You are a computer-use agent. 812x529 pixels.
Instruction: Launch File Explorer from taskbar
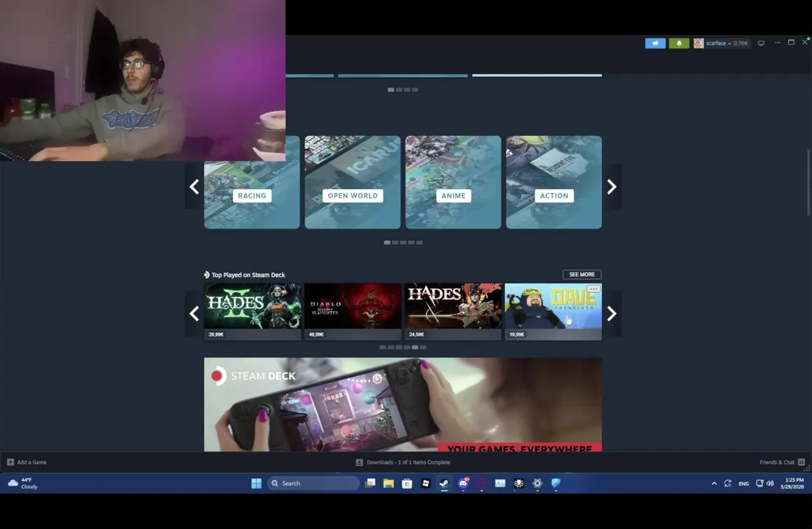click(x=388, y=483)
